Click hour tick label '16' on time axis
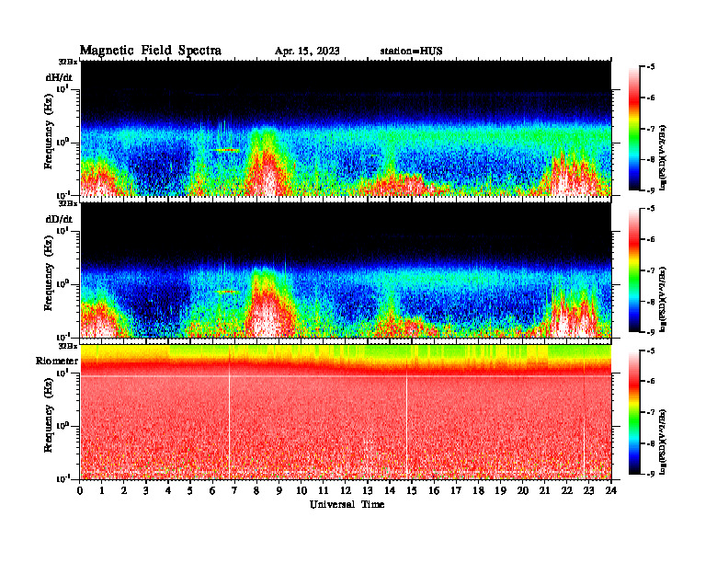 click(434, 490)
